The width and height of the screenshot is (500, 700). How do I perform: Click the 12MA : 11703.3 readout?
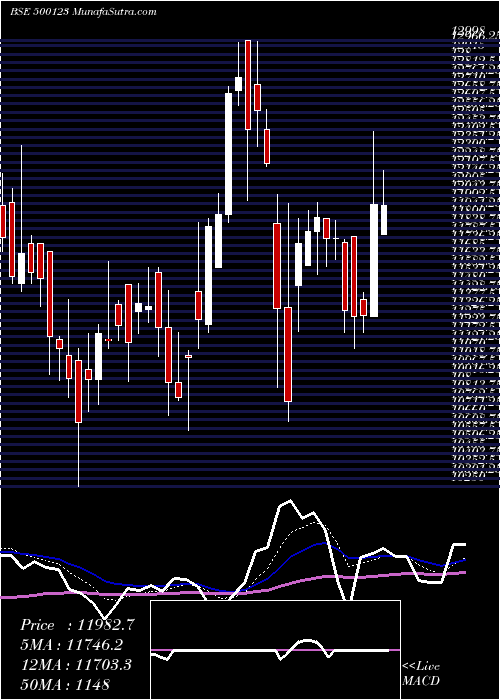(76, 665)
